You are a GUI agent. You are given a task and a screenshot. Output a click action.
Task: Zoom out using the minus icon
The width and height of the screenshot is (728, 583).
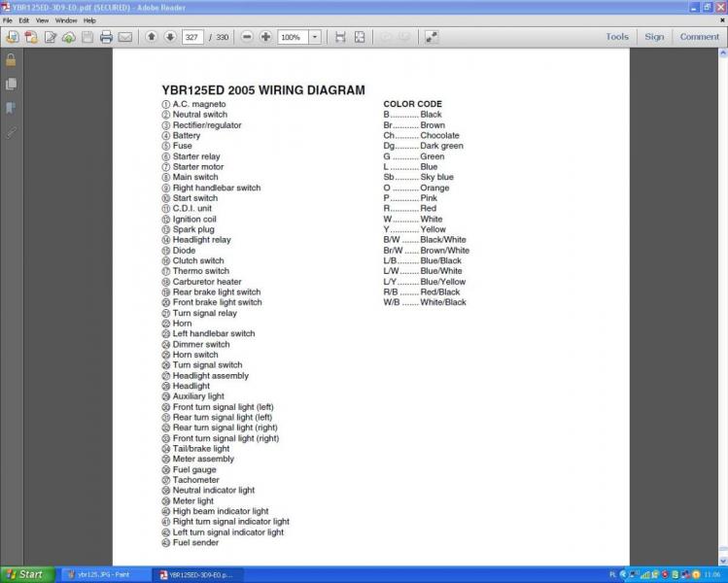click(x=247, y=37)
